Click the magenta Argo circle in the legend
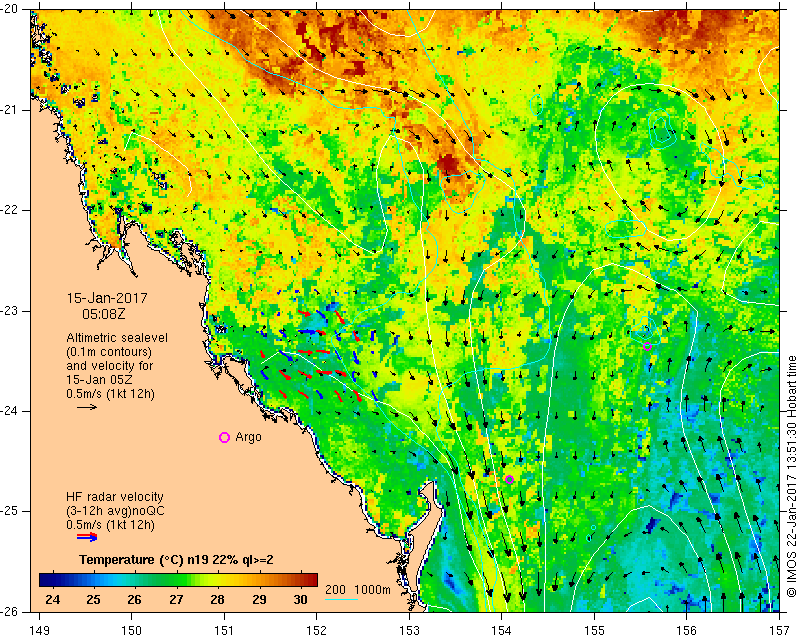This screenshot has width=800, height=640. coord(224,437)
